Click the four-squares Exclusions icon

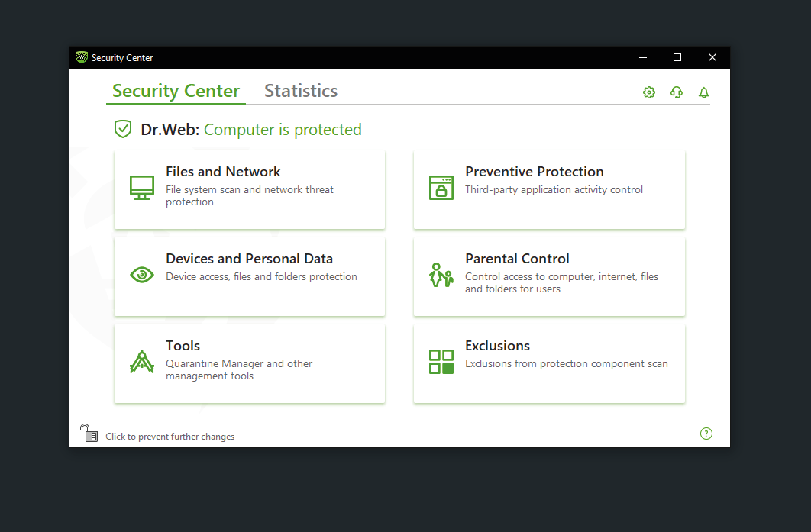point(441,361)
